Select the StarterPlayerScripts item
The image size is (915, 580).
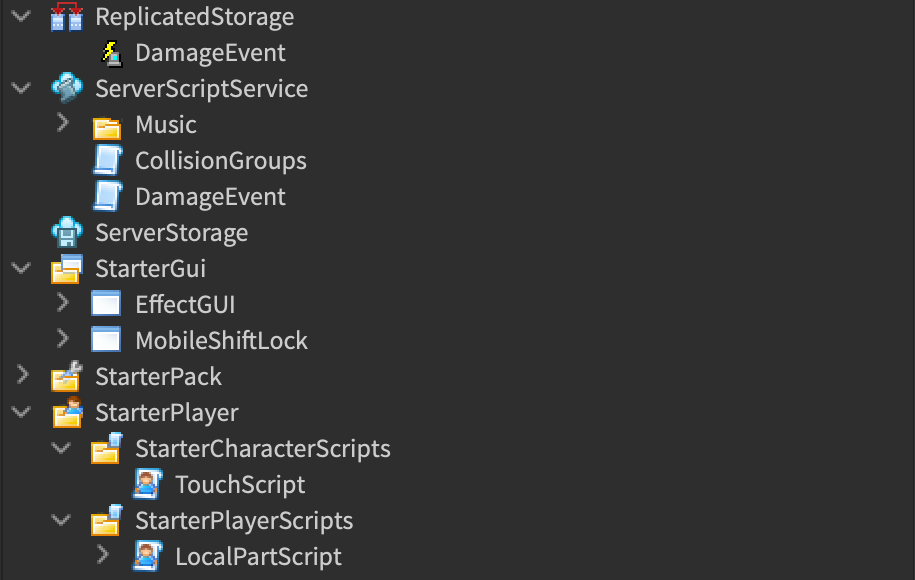tap(244, 521)
